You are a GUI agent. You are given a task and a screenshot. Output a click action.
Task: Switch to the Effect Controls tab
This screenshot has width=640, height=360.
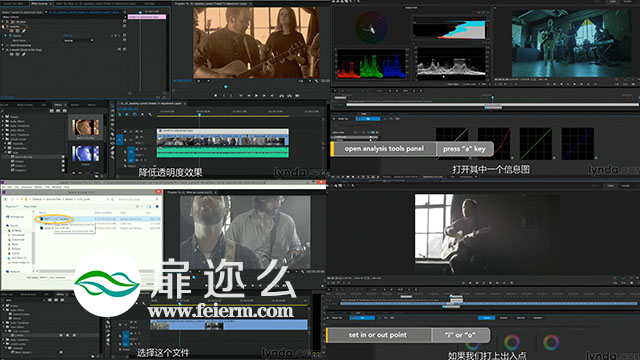coord(40,4)
